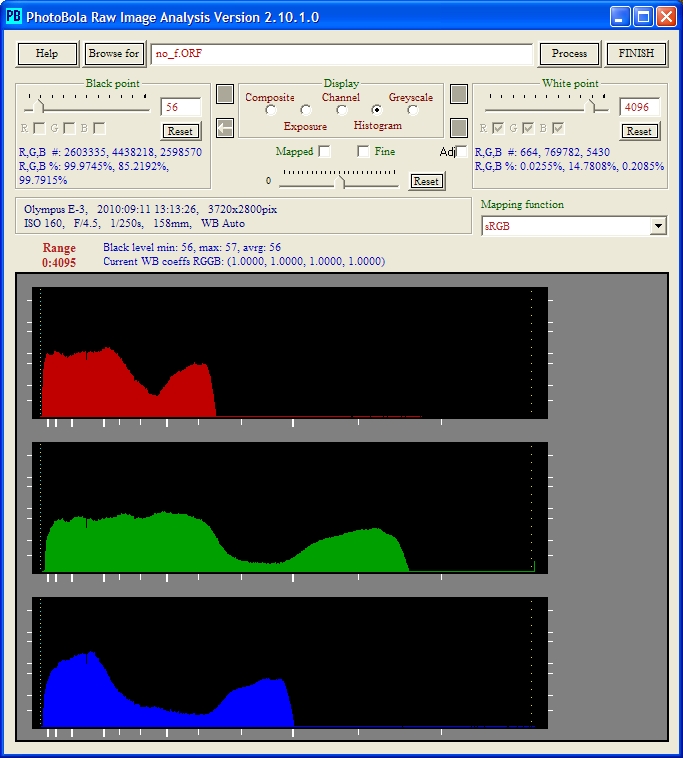Click the 'Olympus E-3, 2010:09:11 13:13:26' info line

point(150,209)
